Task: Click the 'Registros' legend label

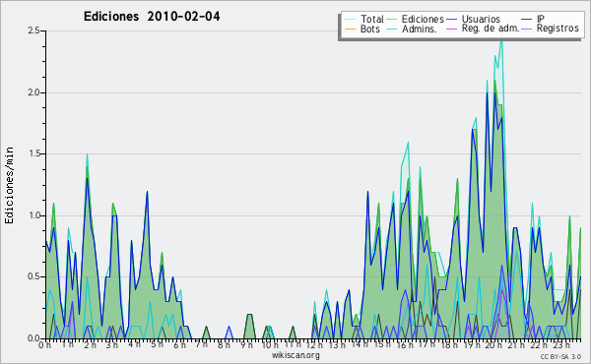Action: tap(558, 29)
